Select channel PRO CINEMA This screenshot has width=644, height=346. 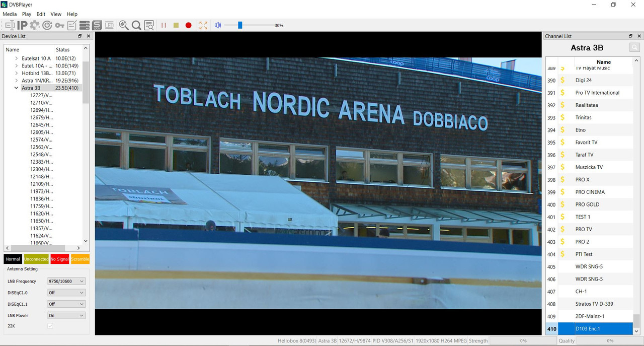click(590, 192)
